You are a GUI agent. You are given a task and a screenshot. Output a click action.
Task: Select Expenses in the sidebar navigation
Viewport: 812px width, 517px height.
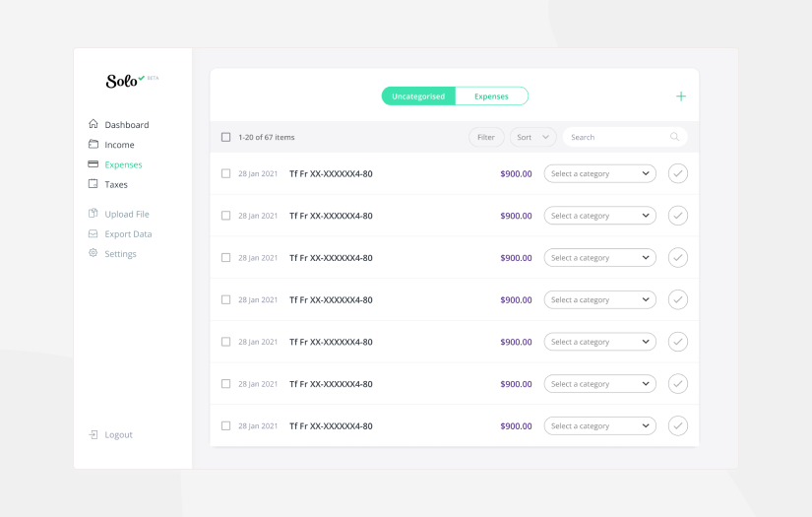[x=115, y=164]
